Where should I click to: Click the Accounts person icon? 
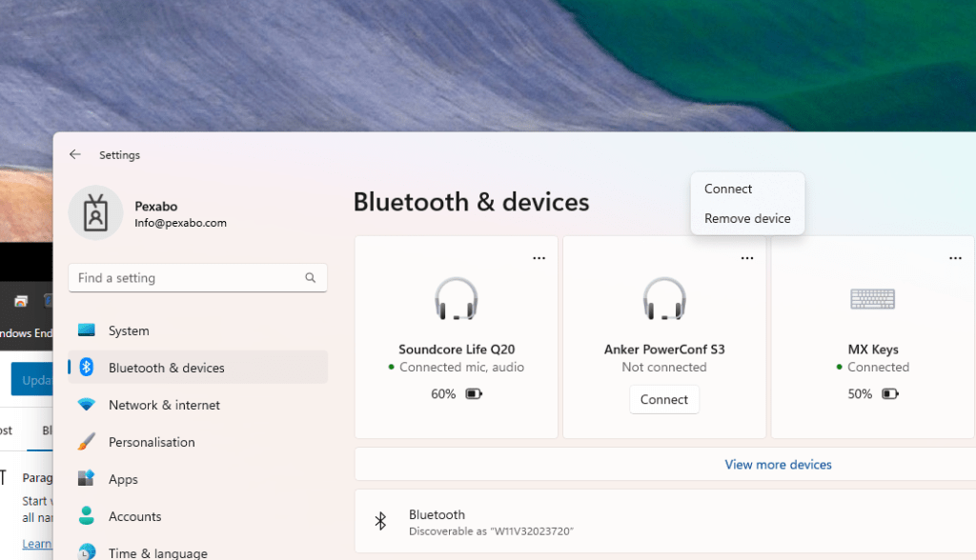87,516
